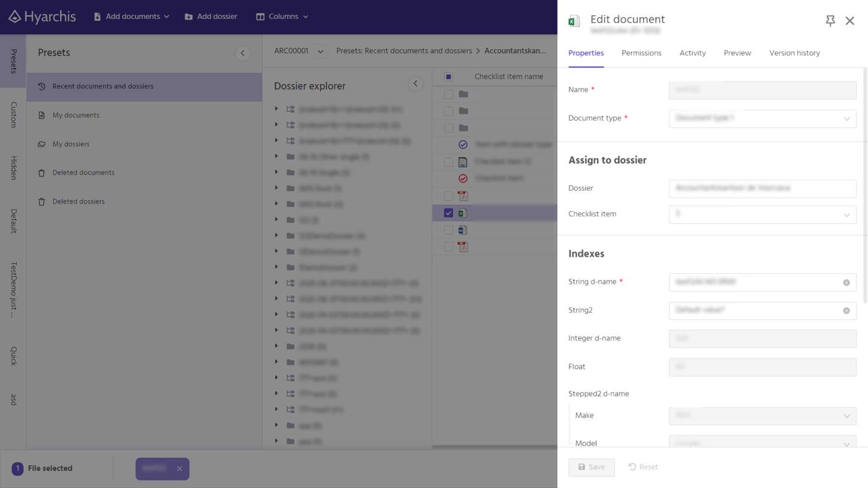Remove the selected file chip at bottom
The image size is (868, 488).
coord(180,469)
